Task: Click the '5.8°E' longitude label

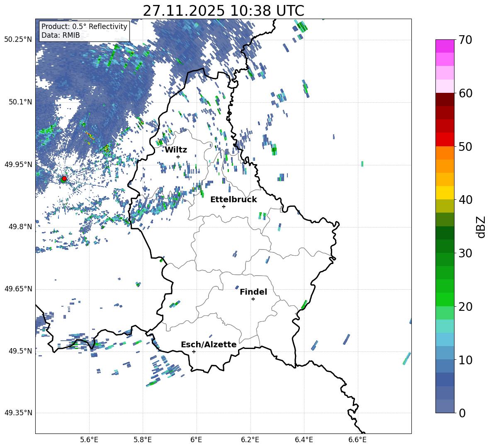Action: point(143,440)
